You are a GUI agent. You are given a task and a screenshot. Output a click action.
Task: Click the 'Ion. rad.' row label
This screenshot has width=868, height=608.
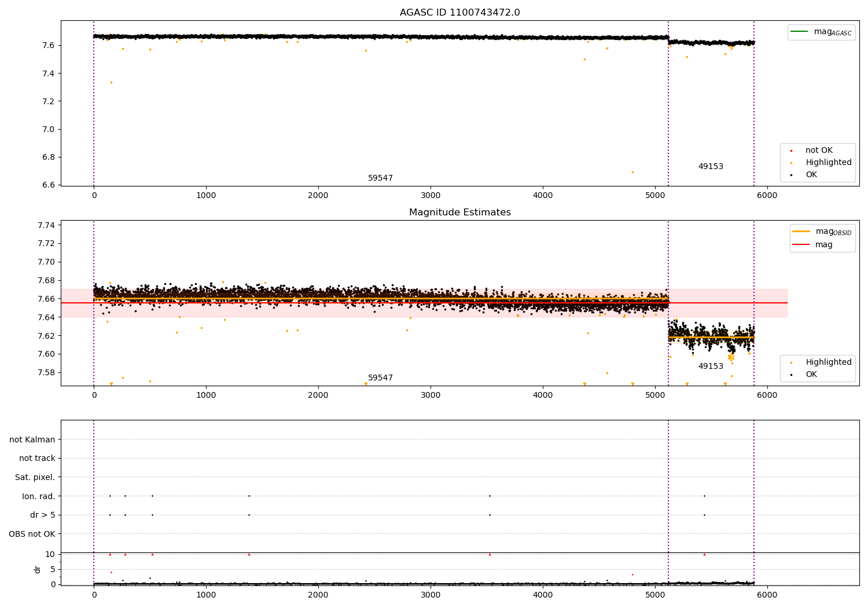pos(39,496)
